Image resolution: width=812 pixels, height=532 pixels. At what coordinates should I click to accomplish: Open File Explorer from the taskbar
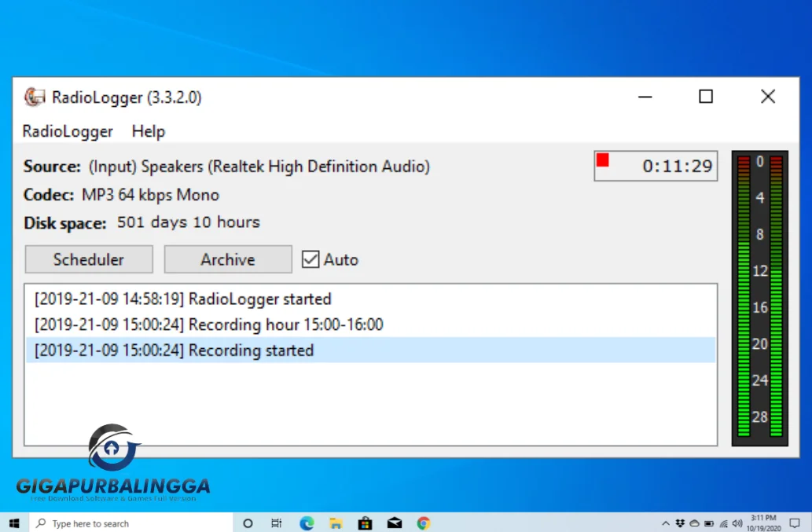336,523
